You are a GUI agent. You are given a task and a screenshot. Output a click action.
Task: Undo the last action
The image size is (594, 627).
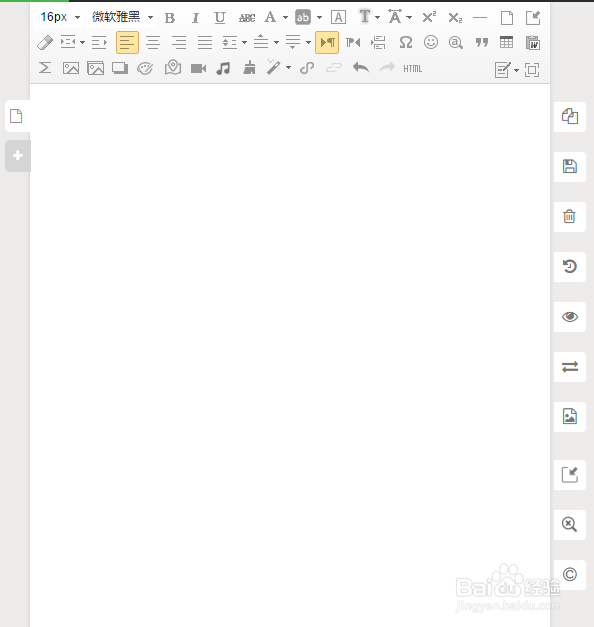point(361,68)
